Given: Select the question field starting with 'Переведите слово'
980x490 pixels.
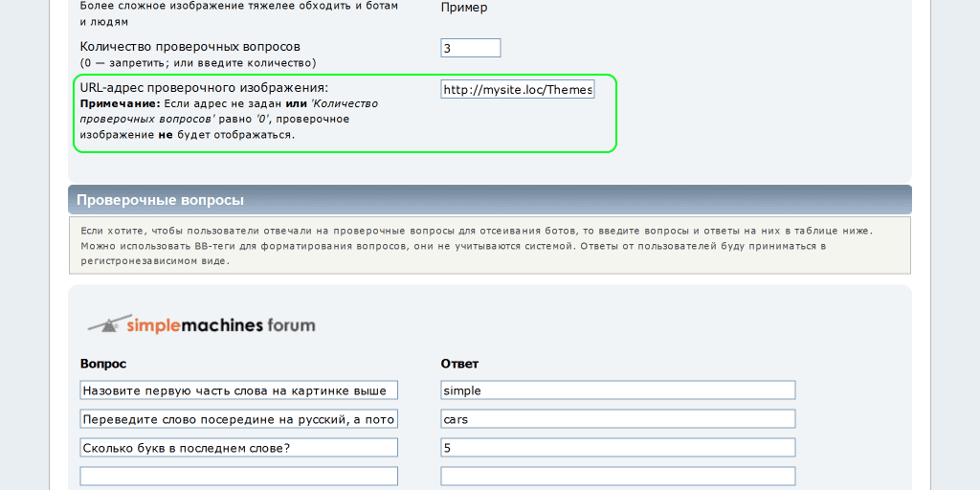Looking at the screenshot, I should pyautogui.click(x=238, y=419).
